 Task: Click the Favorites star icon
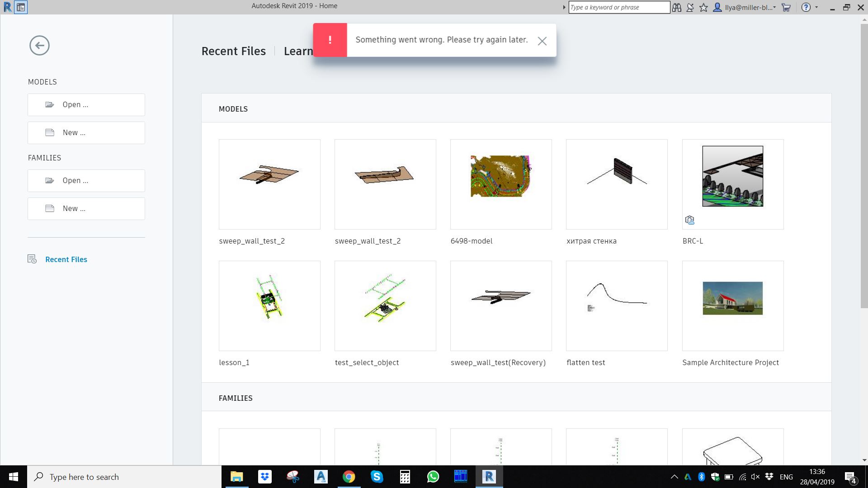click(703, 7)
